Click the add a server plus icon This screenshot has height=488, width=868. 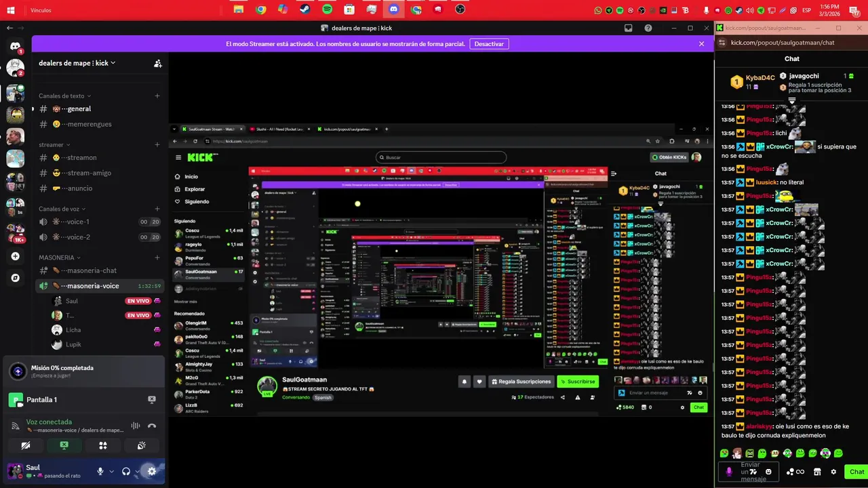click(x=15, y=256)
